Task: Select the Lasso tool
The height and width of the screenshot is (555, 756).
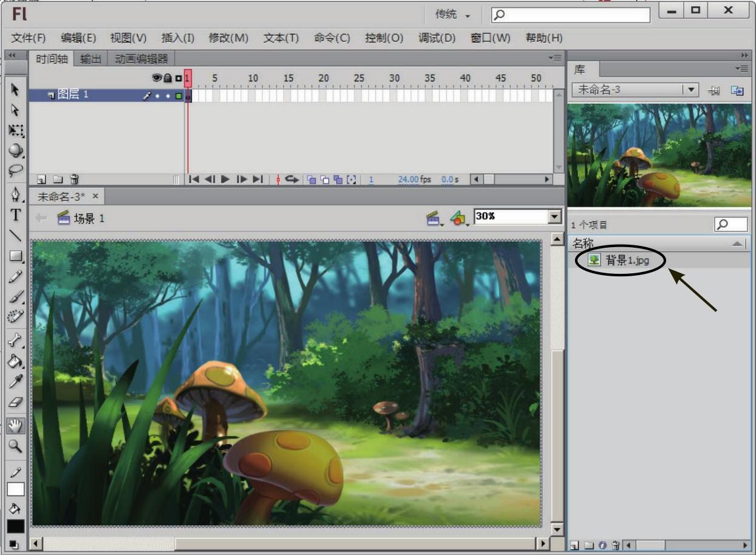Action: pos(16,171)
